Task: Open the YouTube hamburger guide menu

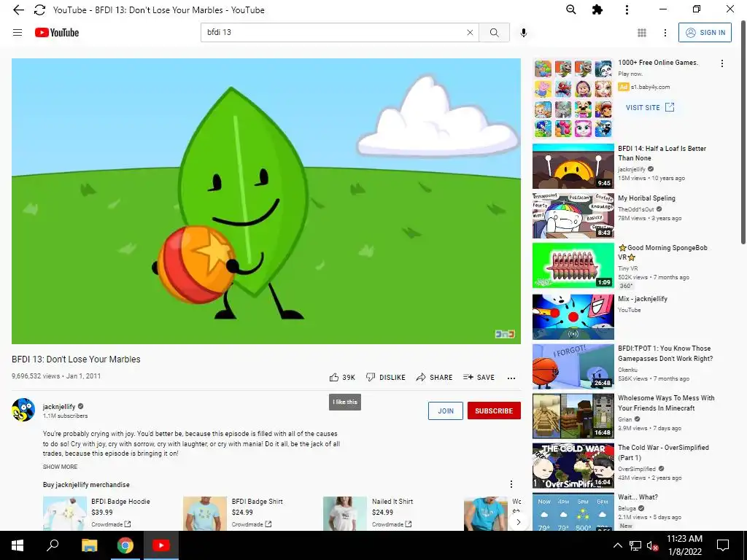Action: 18,32
